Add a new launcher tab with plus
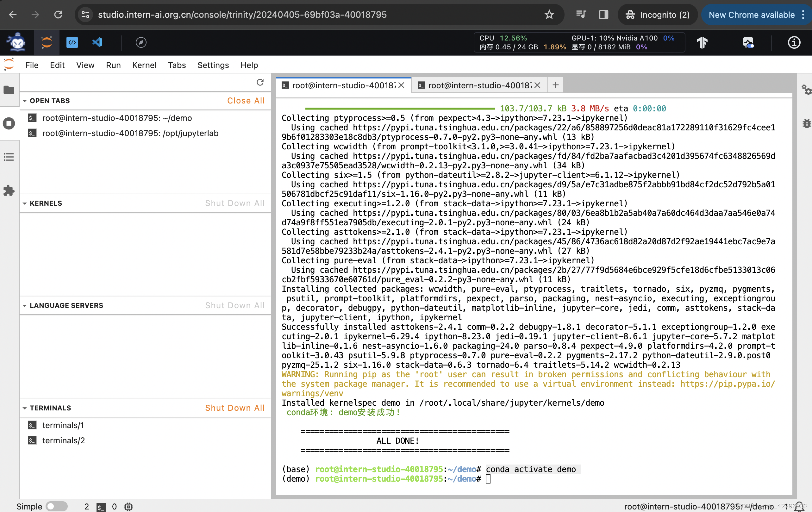Viewport: 812px width, 512px height. coord(555,85)
